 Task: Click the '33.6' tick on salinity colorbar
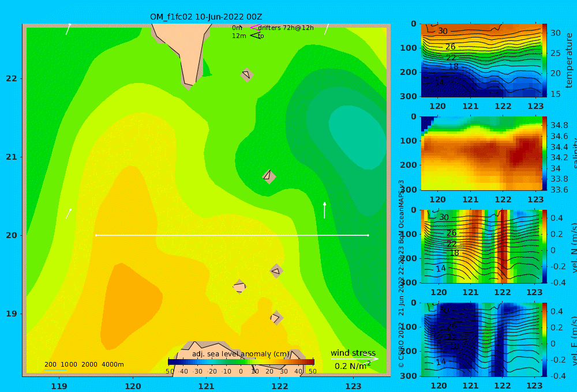click(559, 190)
